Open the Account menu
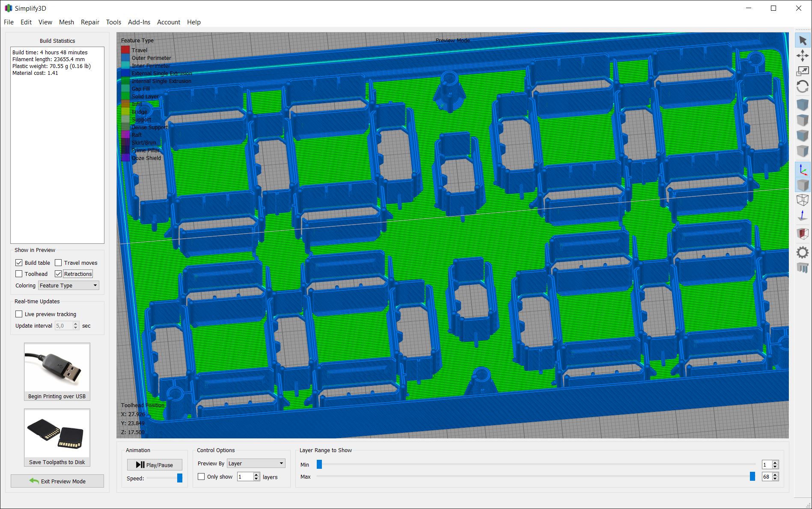This screenshot has height=509, width=812. pyautogui.click(x=169, y=22)
